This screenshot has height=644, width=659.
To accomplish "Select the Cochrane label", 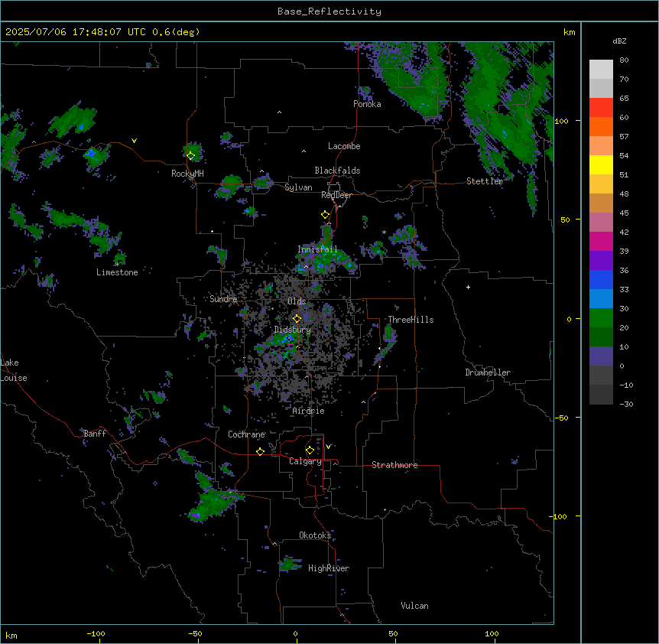I will click(246, 434).
